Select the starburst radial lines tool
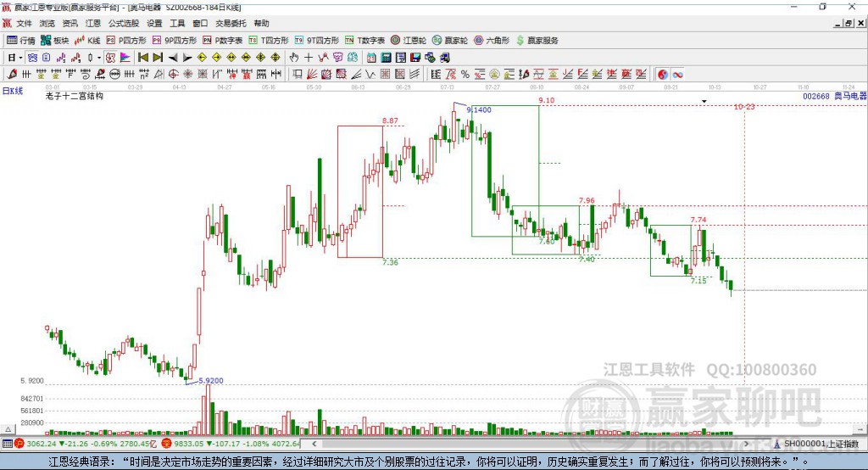Image resolution: width=868 pixels, height=470 pixels. (187, 75)
